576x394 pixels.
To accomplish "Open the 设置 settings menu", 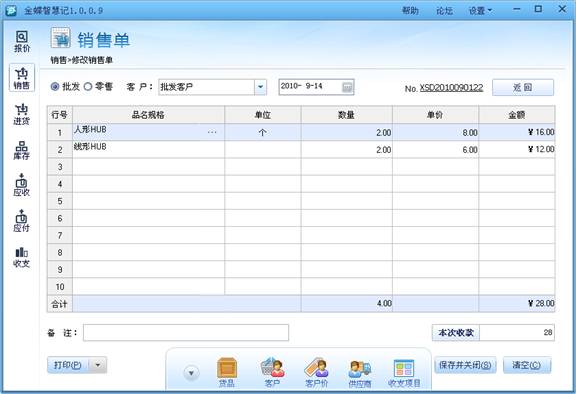I will click(x=480, y=11).
